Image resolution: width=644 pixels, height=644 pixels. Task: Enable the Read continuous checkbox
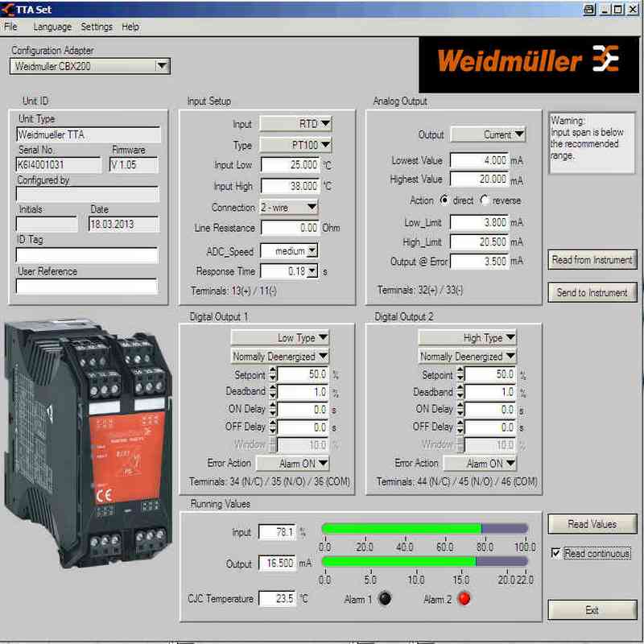point(555,553)
